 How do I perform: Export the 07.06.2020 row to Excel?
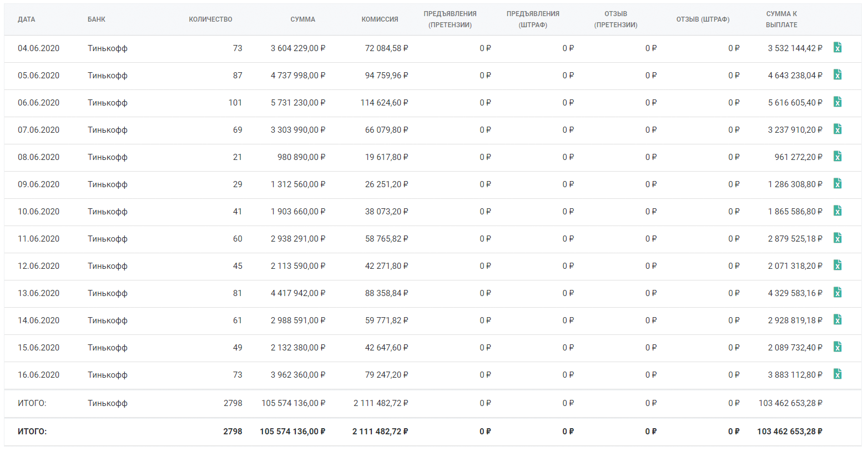tap(837, 129)
